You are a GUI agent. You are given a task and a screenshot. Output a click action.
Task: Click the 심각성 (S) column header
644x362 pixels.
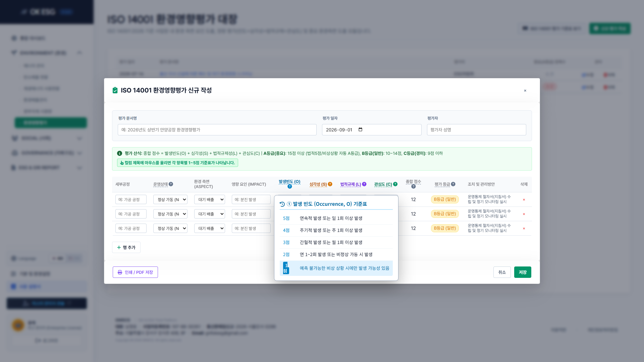click(318, 184)
